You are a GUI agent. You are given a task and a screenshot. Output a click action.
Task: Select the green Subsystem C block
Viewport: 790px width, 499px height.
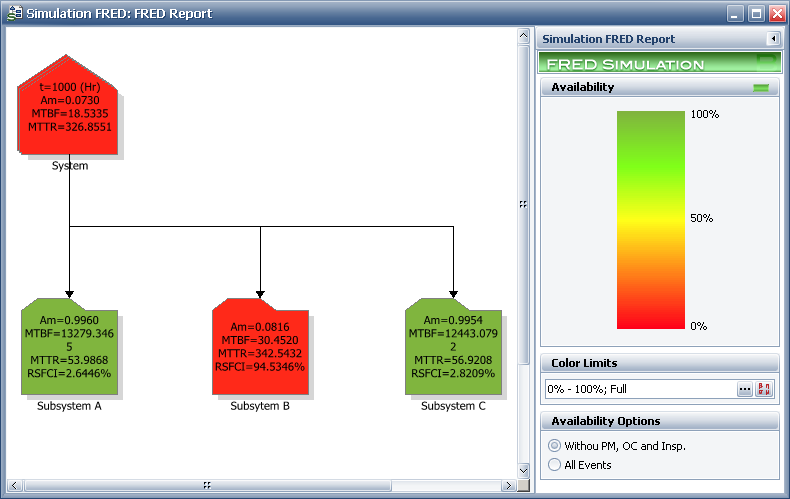(x=452, y=347)
